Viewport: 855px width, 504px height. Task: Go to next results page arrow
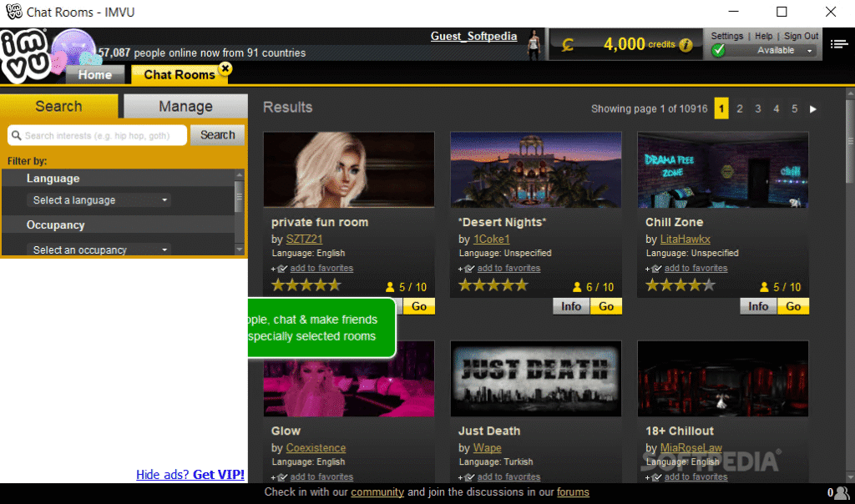813,109
